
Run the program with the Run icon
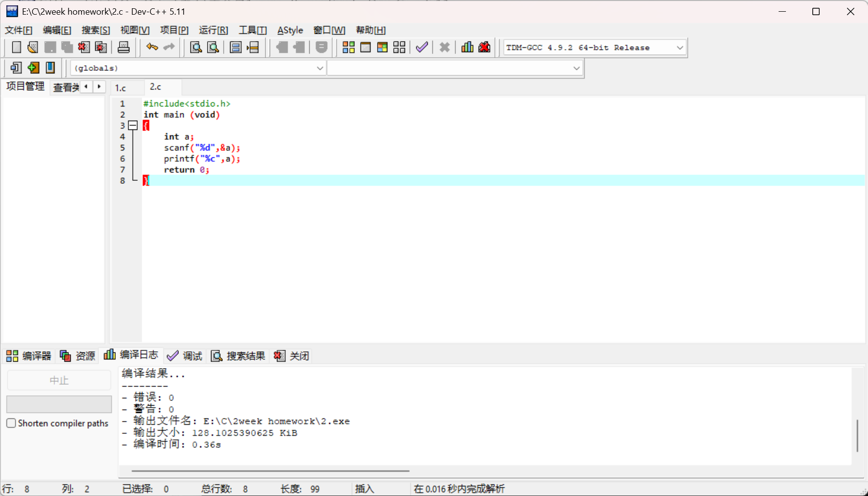point(365,47)
